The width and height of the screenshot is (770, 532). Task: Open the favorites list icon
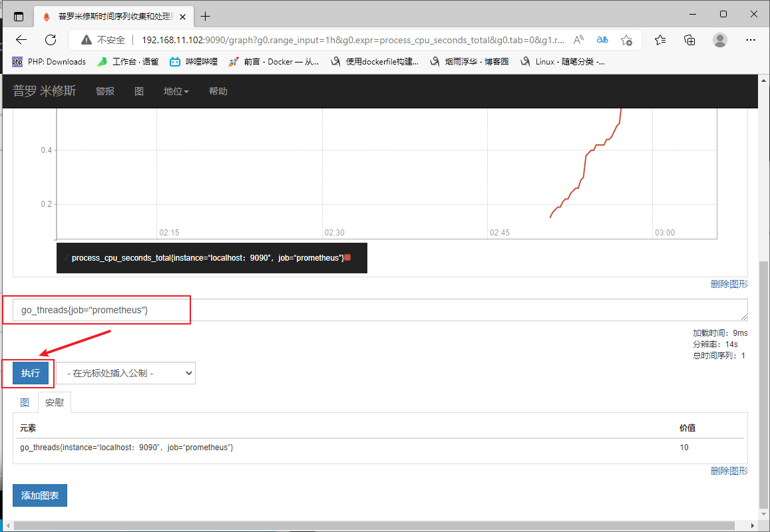point(660,40)
